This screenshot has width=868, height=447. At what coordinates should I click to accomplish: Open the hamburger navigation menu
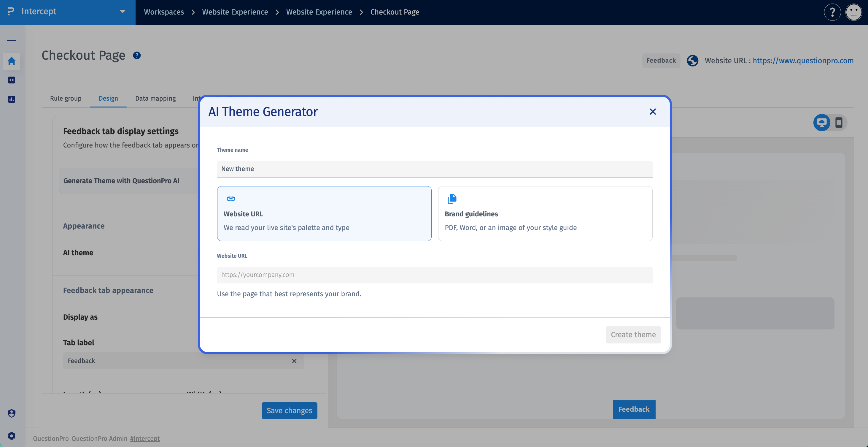tap(12, 38)
